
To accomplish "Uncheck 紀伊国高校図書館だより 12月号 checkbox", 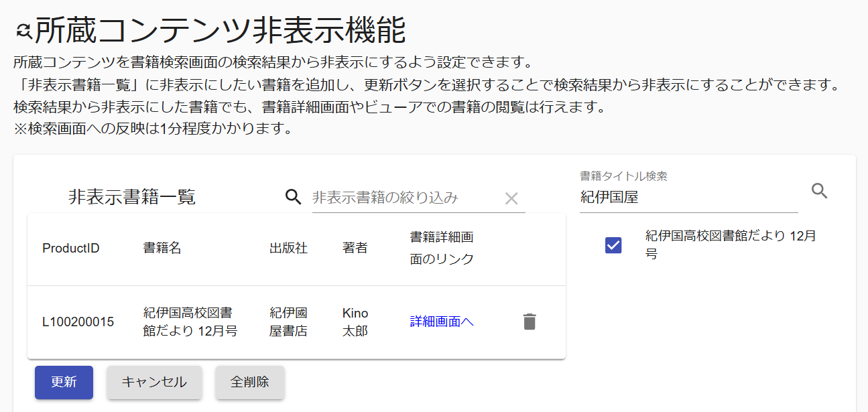I will coord(613,245).
